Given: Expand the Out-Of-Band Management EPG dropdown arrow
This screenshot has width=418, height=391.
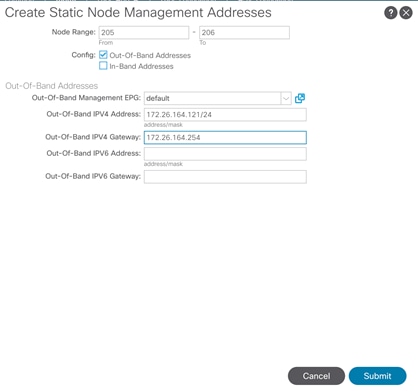Looking at the screenshot, I should 286,98.
